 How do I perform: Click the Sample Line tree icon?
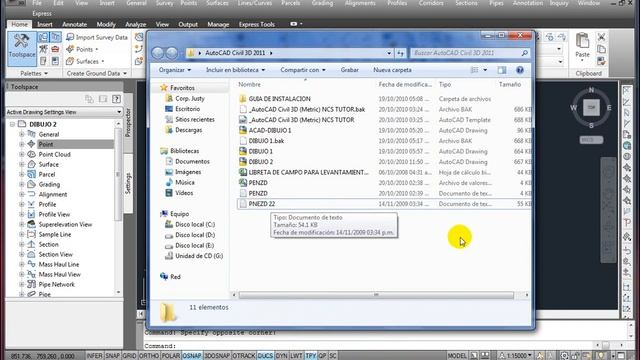[31, 234]
